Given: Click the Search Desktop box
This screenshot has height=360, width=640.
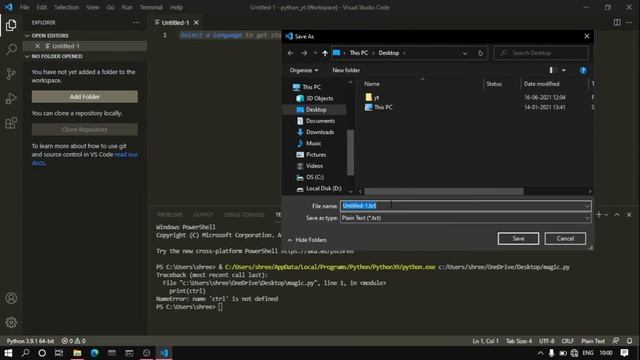Looking at the screenshot, I should click(x=541, y=53).
